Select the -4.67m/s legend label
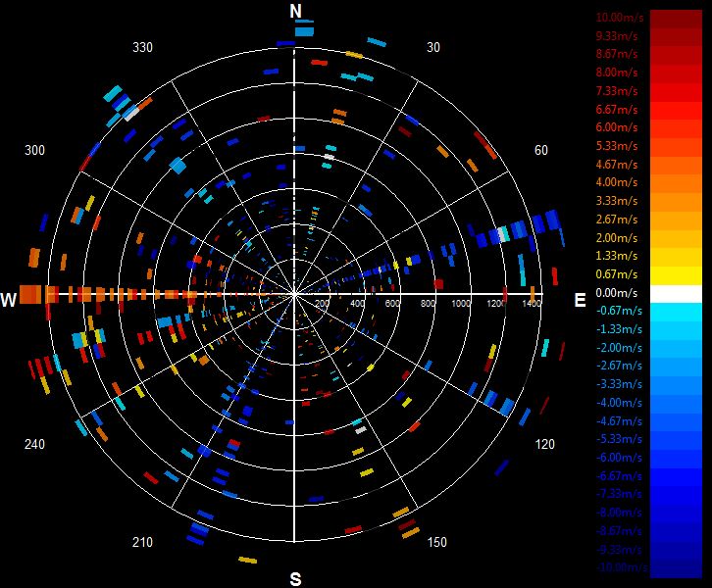 (619, 421)
